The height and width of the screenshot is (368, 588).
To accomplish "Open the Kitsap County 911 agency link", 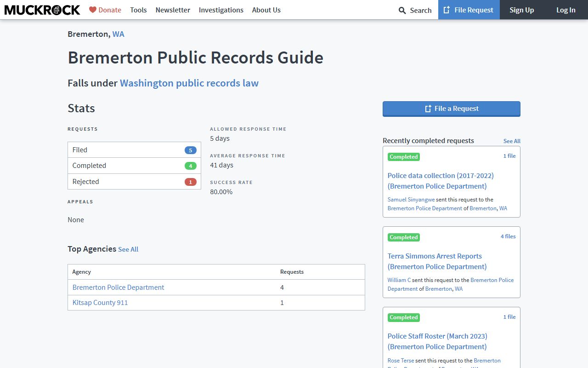I will [x=100, y=303].
